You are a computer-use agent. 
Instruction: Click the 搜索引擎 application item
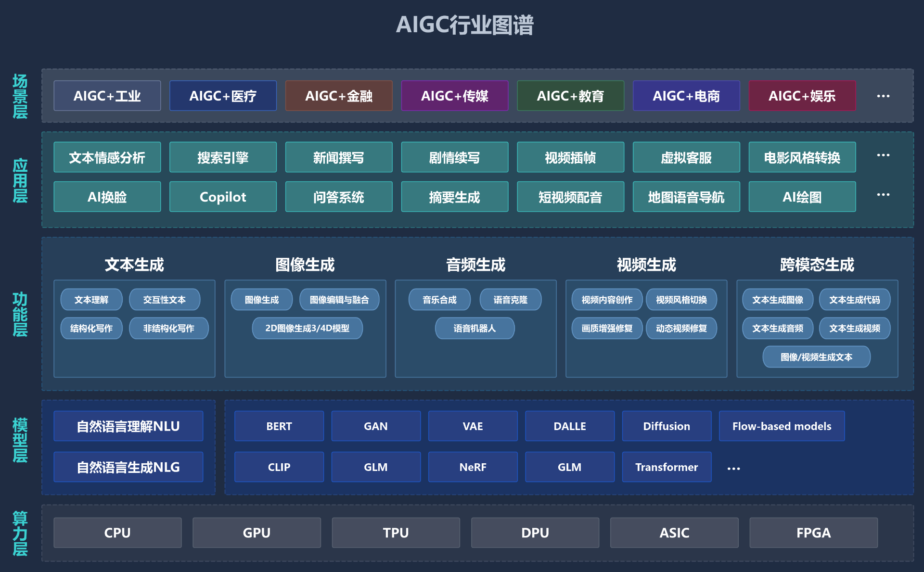click(223, 157)
